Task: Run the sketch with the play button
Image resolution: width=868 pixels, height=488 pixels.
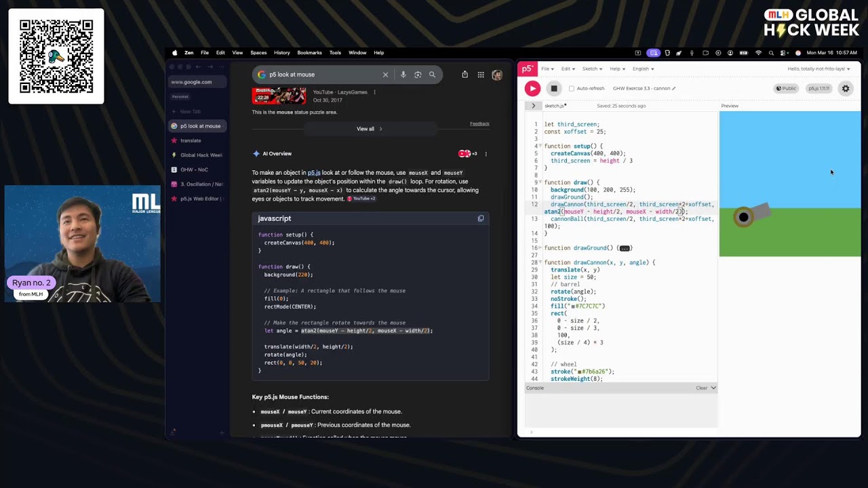Action: pyautogui.click(x=532, y=88)
